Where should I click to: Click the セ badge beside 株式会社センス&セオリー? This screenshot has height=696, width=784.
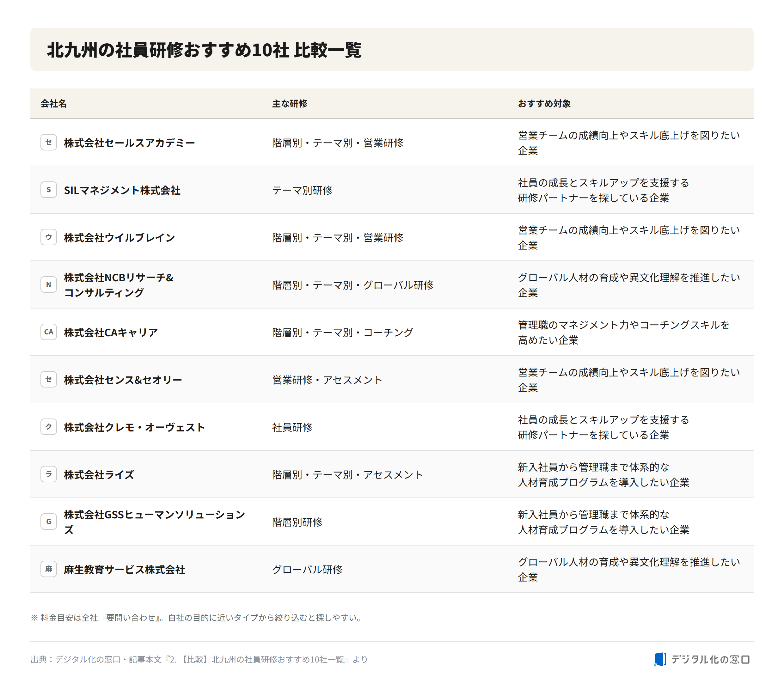click(49, 379)
